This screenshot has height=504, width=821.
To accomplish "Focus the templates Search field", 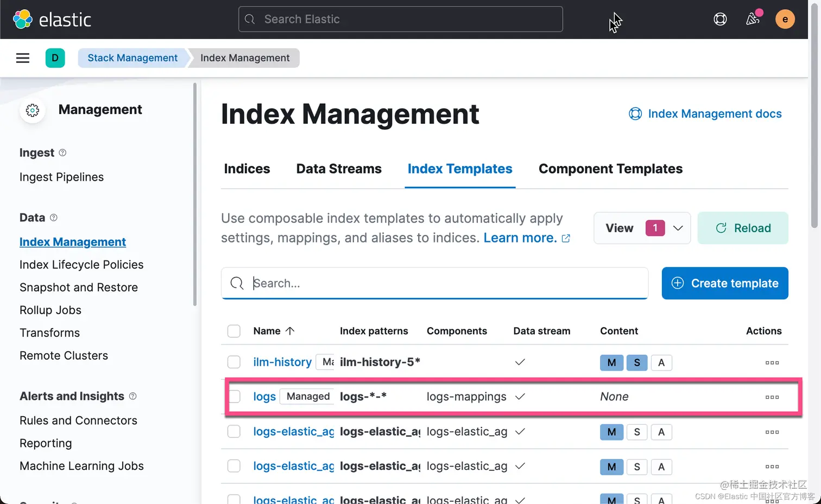I will coord(435,283).
